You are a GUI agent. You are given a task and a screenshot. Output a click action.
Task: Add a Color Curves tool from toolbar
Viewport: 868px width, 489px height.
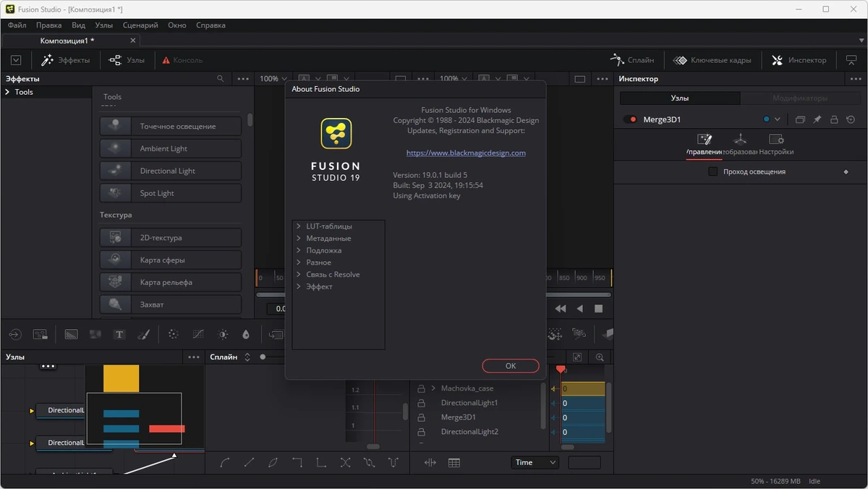click(198, 334)
